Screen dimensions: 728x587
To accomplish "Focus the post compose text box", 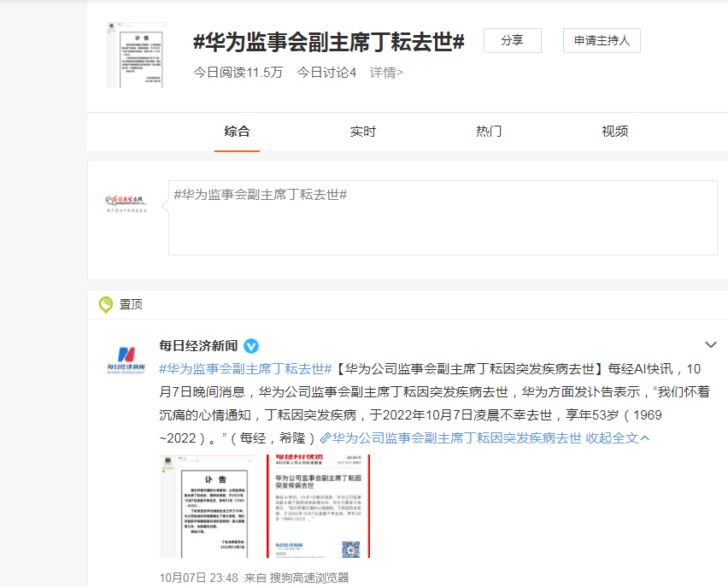I will [x=443, y=218].
